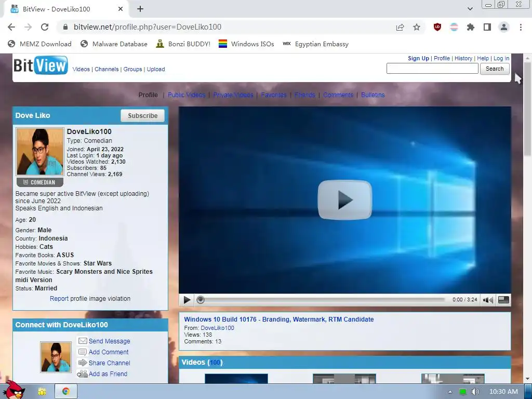Open the Extensions puzzle piece menu

[x=471, y=27]
